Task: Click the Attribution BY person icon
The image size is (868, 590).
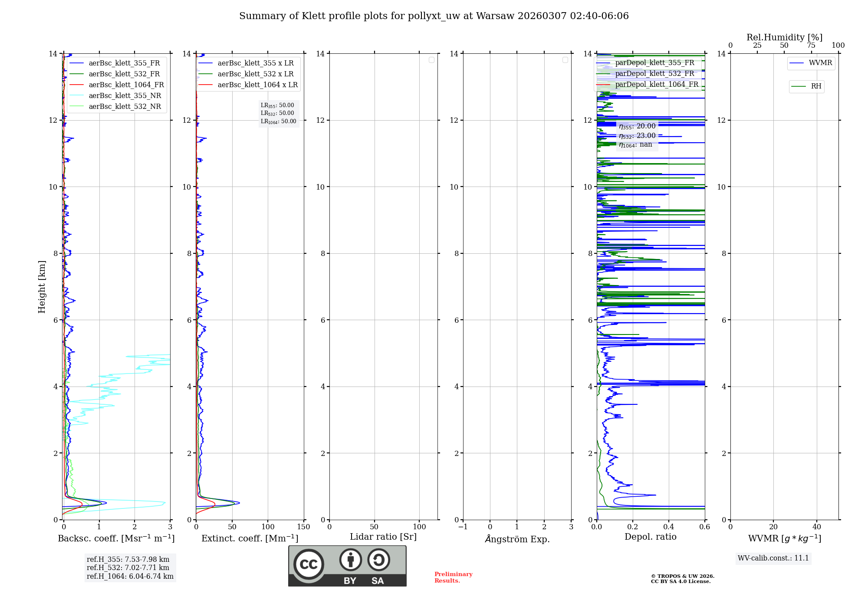Action: [350, 560]
